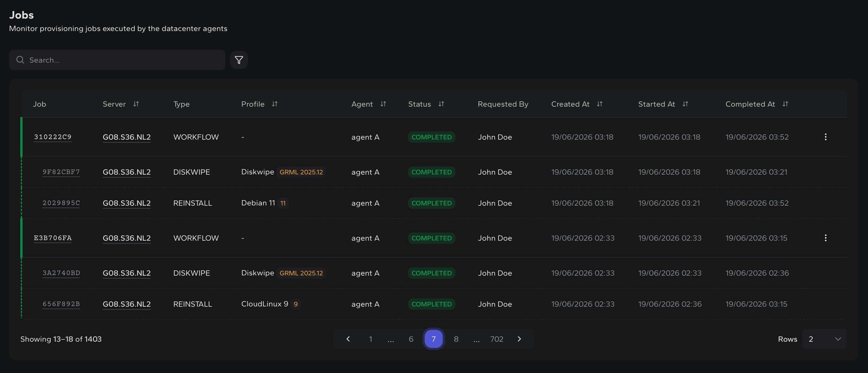The width and height of the screenshot is (868, 373).
Task: Sort table by Server column
Action: [136, 104]
